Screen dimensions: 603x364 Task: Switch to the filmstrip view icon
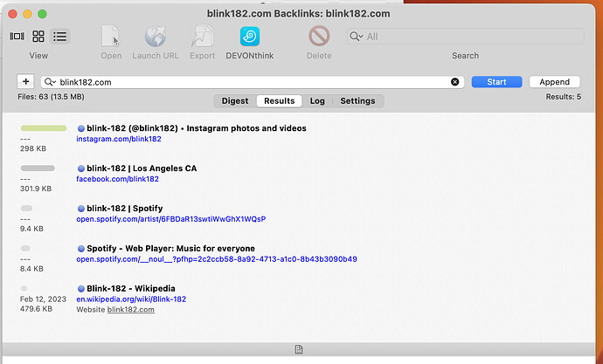(x=17, y=36)
